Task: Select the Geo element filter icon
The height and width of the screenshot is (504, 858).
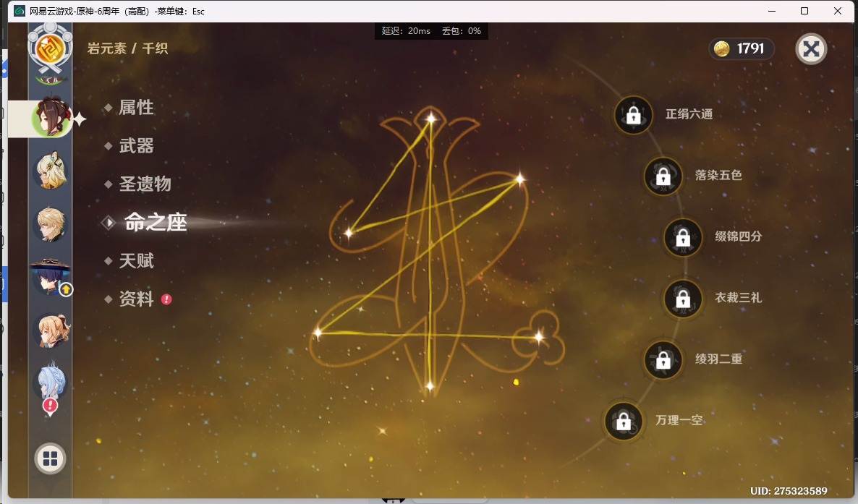Action: (51, 48)
